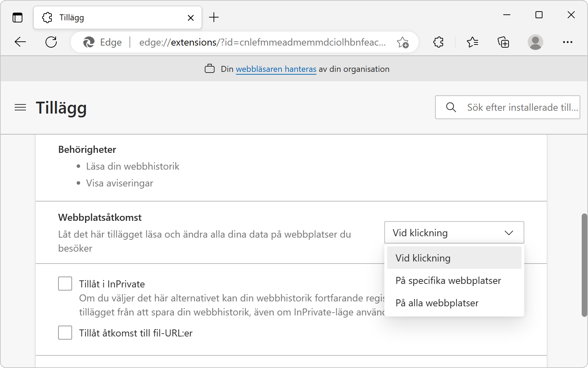This screenshot has height=368, width=588.
Task: Open the tab actions menu icon
Action: (x=17, y=18)
